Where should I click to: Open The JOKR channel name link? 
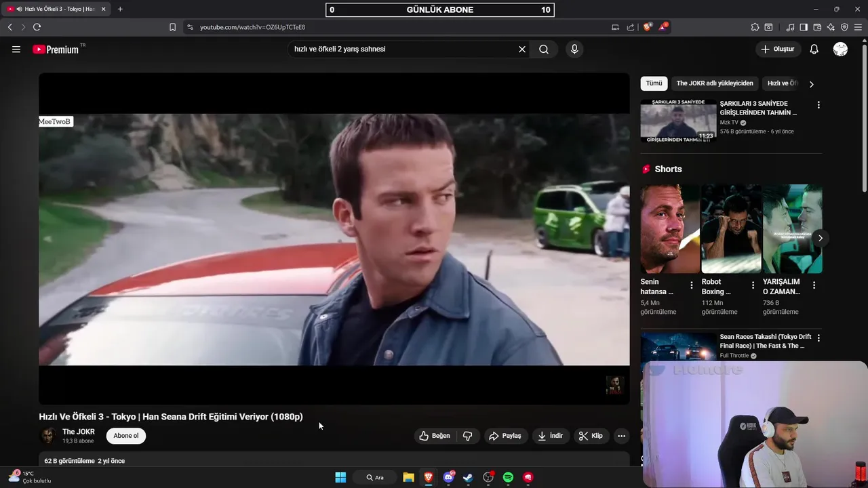(79, 432)
